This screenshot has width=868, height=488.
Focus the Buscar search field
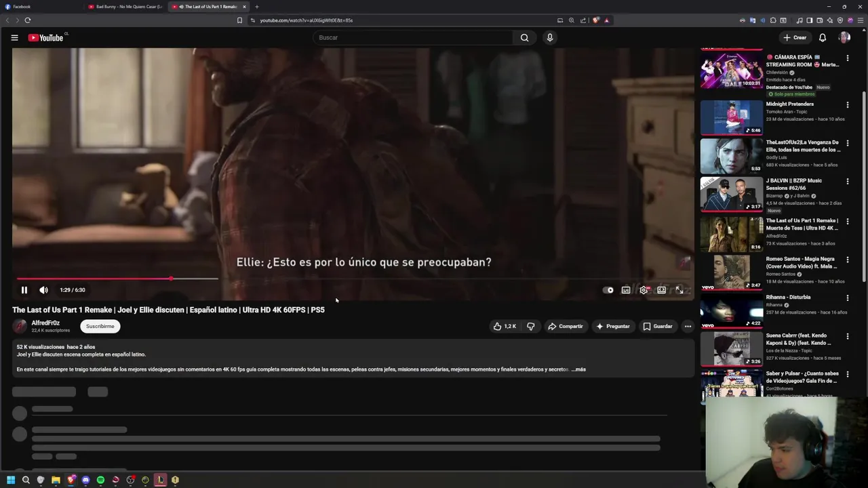pyautogui.click(x=414, y=37)
